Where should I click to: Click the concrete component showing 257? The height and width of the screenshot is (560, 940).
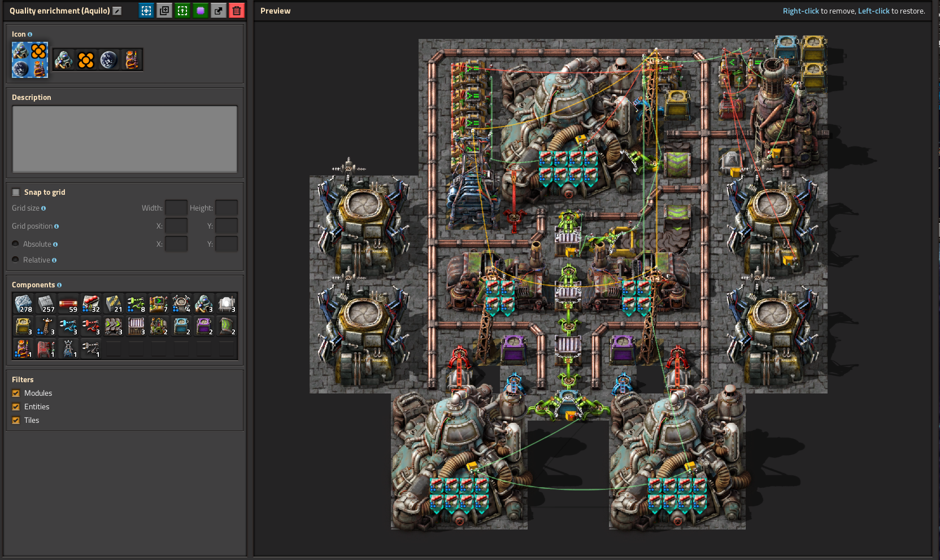pos(46,304)
